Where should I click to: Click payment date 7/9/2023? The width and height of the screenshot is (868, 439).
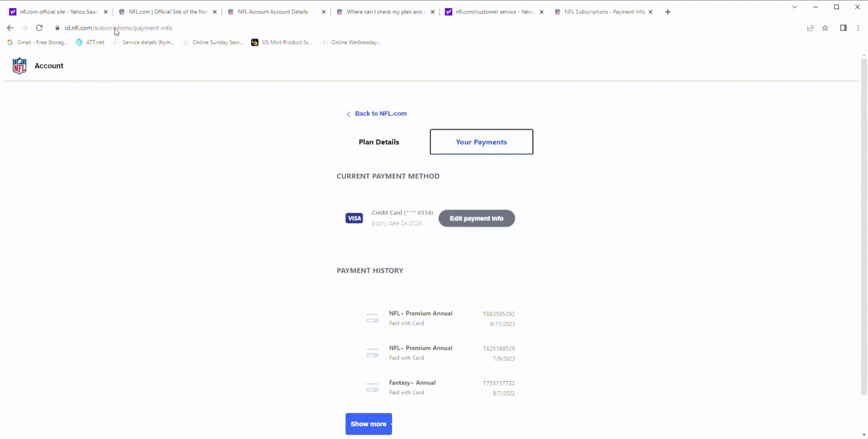pos(503,359)
